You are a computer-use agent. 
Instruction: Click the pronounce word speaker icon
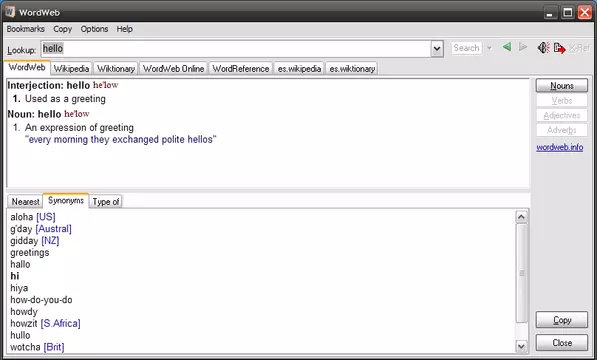pos(544,48)
